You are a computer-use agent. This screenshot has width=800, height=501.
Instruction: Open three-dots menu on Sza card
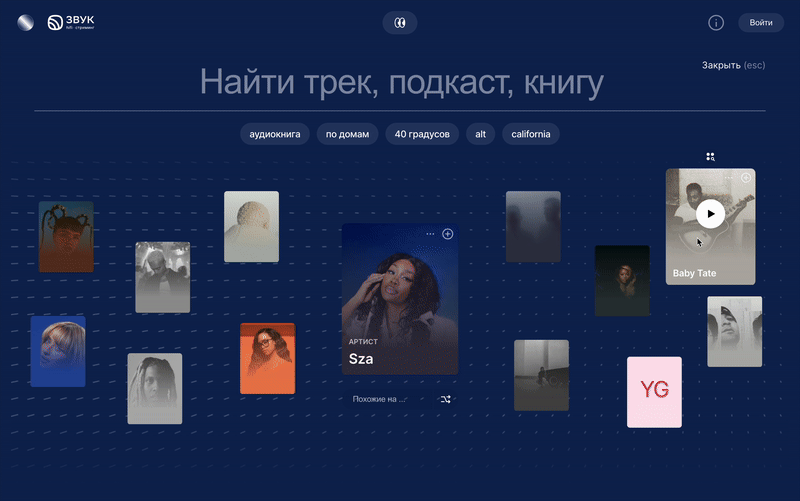(430, 234)
